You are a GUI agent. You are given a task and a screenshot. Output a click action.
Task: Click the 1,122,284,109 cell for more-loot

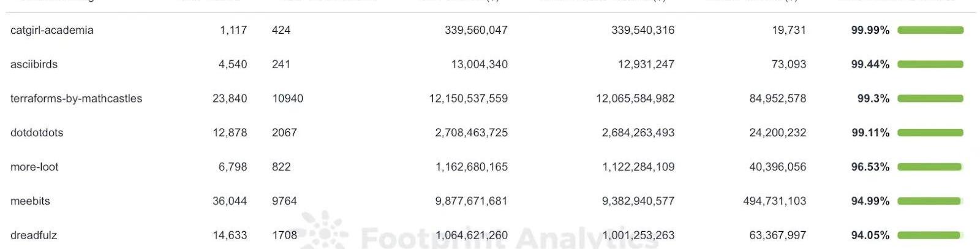coord(638,167)
